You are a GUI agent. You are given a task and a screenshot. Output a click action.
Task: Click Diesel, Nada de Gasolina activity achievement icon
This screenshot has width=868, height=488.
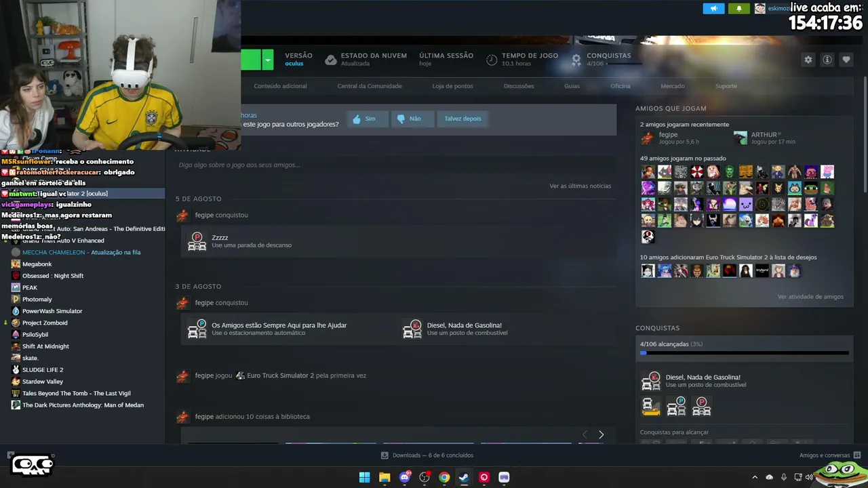click(x=412, y=329)
